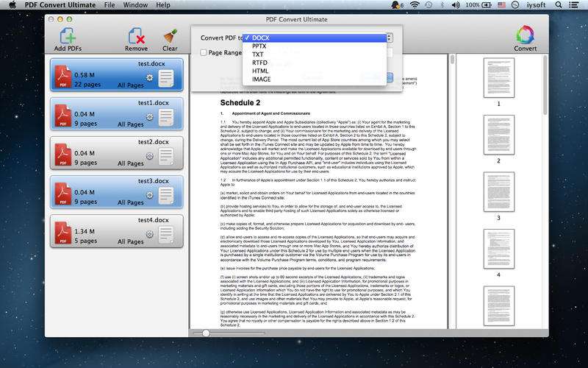Enable the Page Range checkbox
This screenshot has height=368, width=588.
pyautogui.click(x=204, y=52)
